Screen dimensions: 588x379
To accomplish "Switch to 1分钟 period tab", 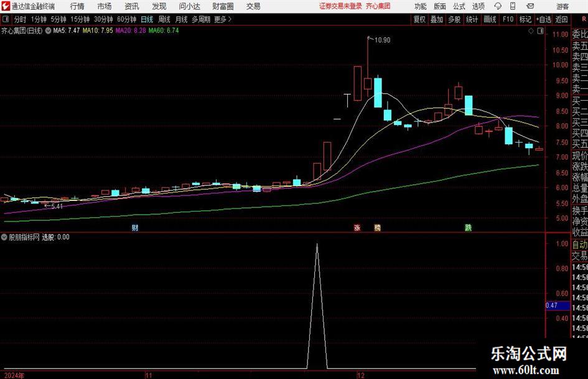I will (x=39, y=19).
